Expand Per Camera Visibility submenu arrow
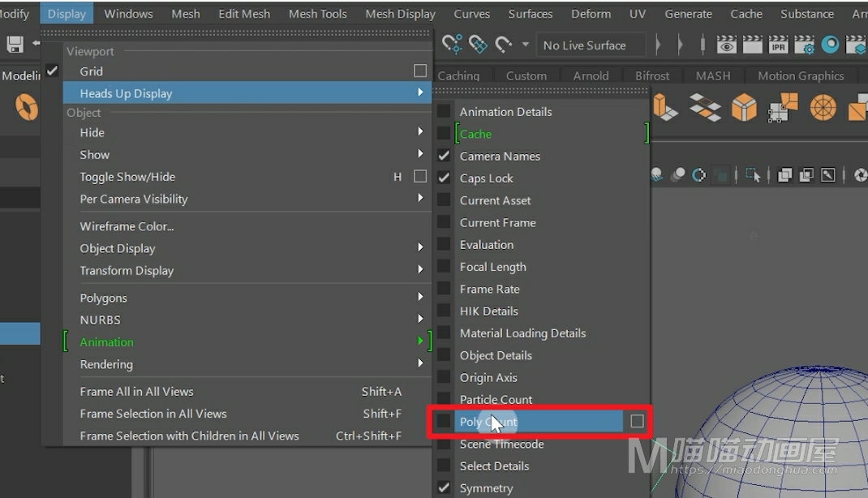Viewport: 868px width, 498px height. point(420,198)
